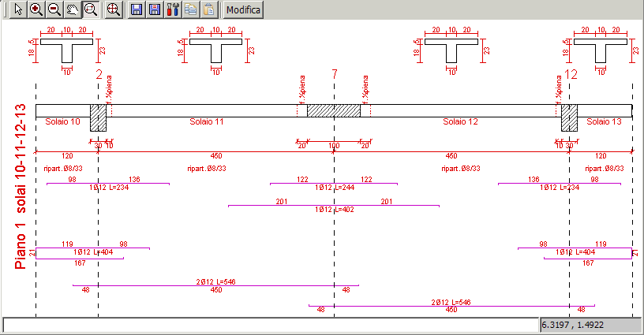Screen dimensions: 644x335
Task: Choose the pan hand tool
Action: point(73,9)
